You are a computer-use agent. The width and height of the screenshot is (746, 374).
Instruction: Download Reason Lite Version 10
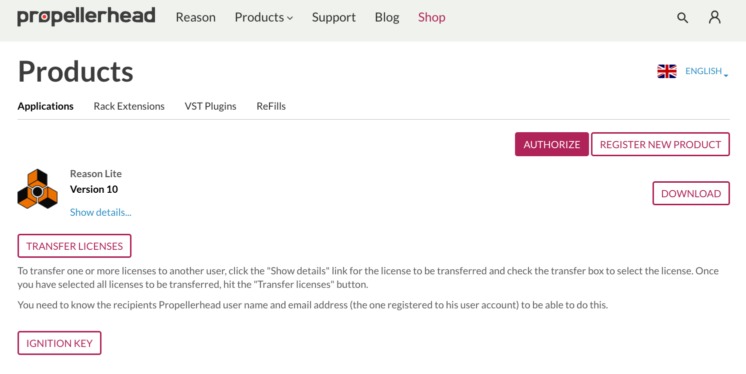click(x=691, y=193)
